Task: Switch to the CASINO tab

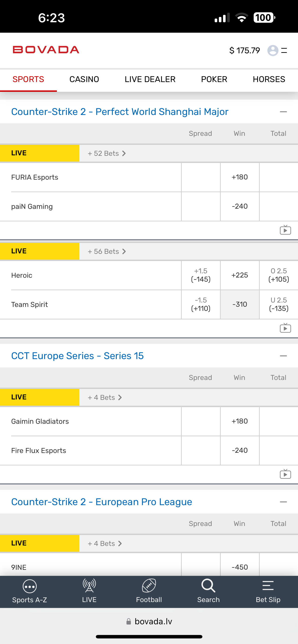Action: (84, 79)
